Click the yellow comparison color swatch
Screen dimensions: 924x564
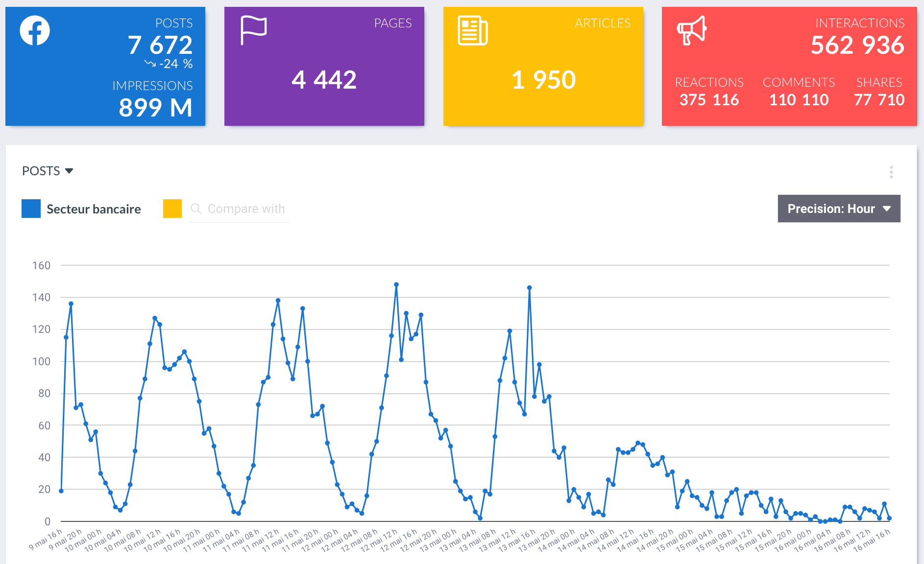pos(172,209)
